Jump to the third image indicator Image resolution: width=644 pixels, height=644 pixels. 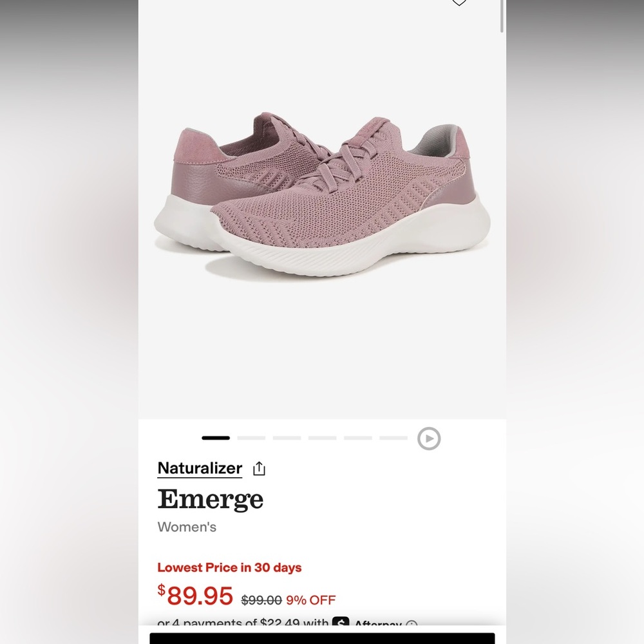287,438
